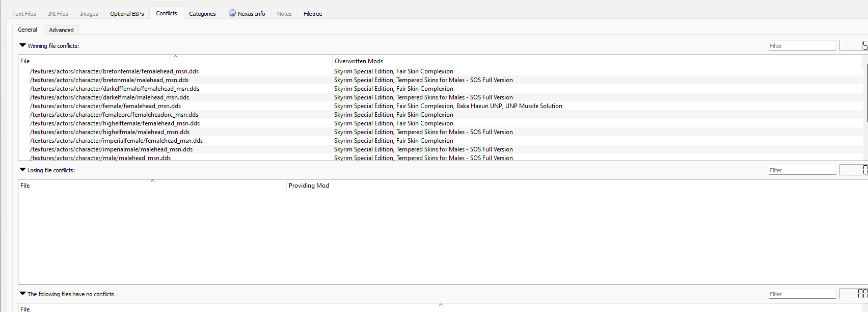This screenshot has height=312, width=868.
Task: Select highelfmale/malehead_msn.dds row
Action: tap(441, 132)
